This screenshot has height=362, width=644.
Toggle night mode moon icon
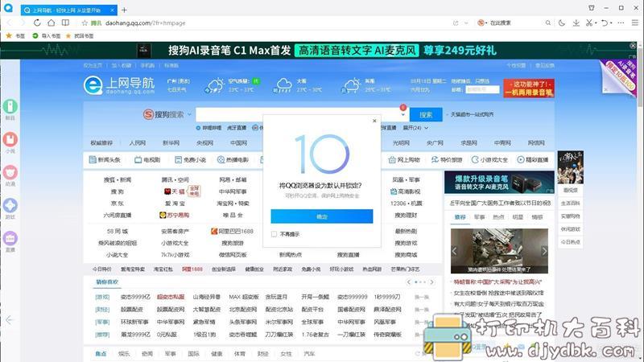coord(562,23)
